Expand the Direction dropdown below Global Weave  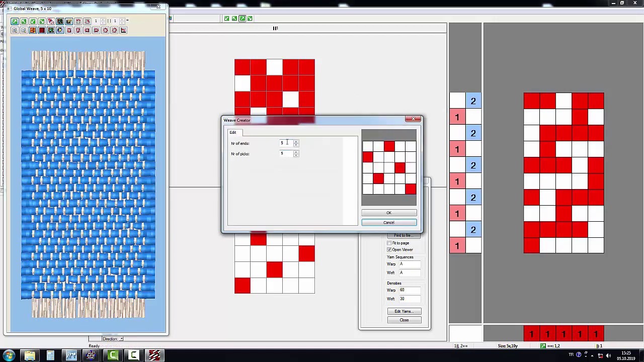pos(121,339)
